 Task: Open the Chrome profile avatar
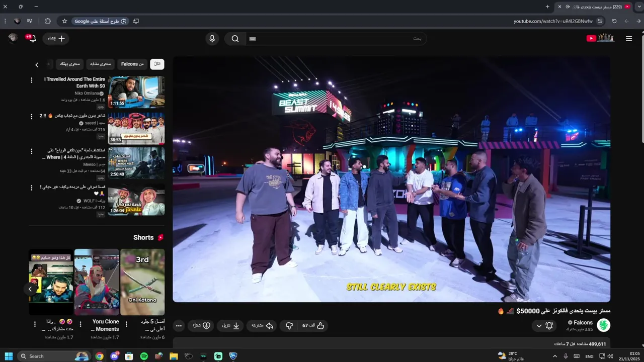17,21
